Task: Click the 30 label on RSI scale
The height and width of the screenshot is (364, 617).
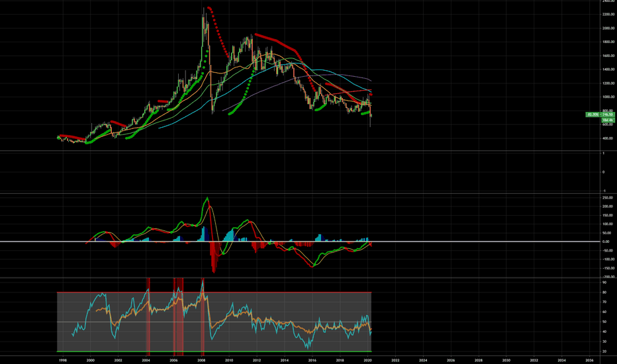Action: tap(604, 341)
